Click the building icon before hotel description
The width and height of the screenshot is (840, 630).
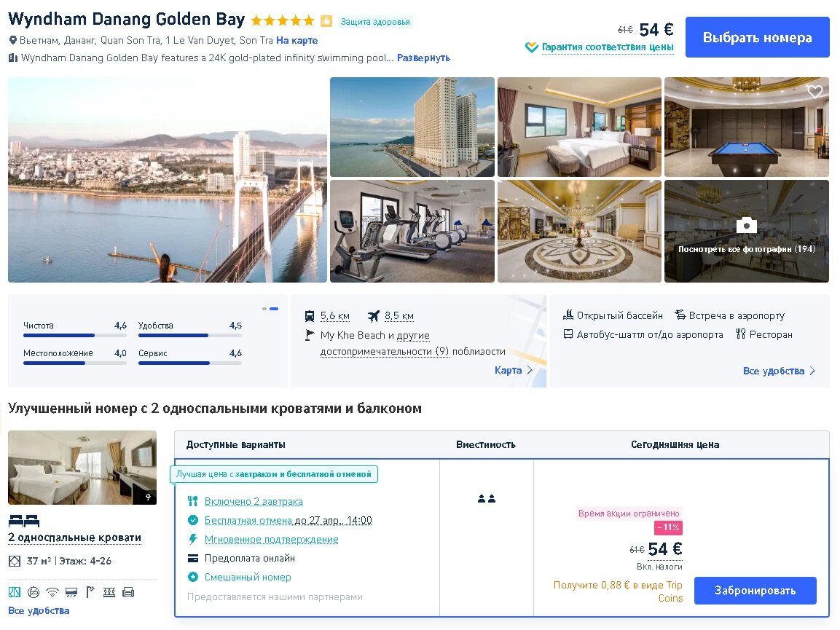click(x=13, y=58)
